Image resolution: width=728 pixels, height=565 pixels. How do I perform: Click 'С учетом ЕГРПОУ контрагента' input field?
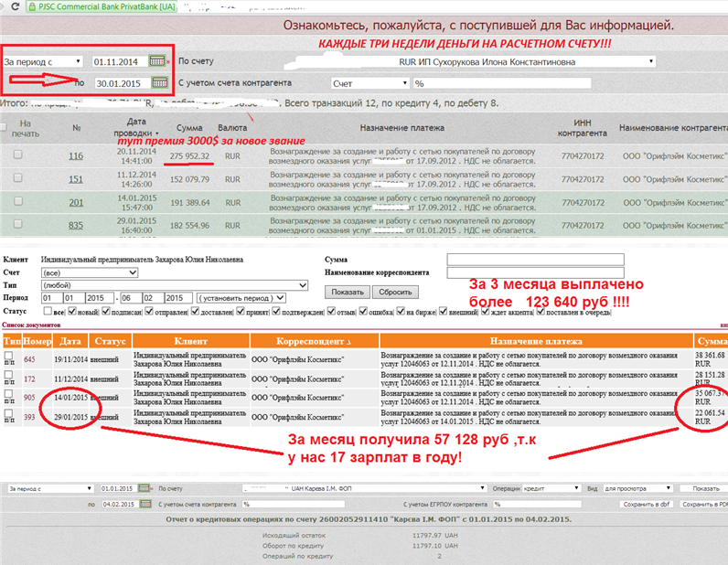[x=537, y=504]
